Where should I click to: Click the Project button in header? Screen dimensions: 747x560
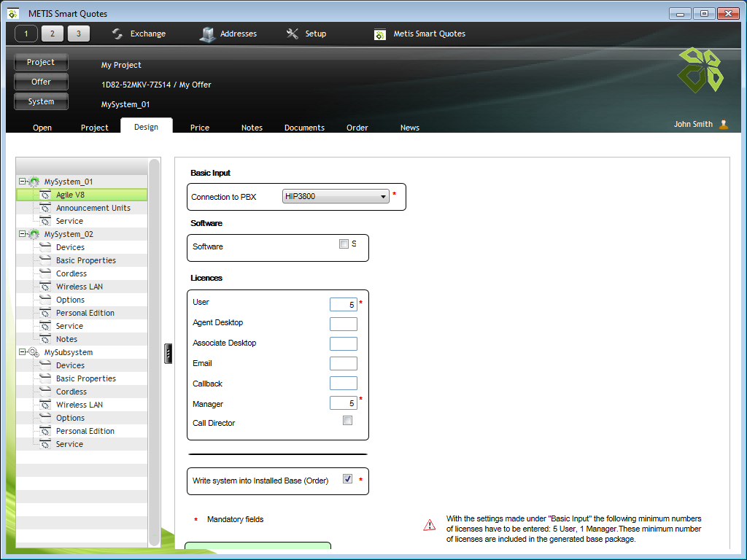click(x=41, y=63)
